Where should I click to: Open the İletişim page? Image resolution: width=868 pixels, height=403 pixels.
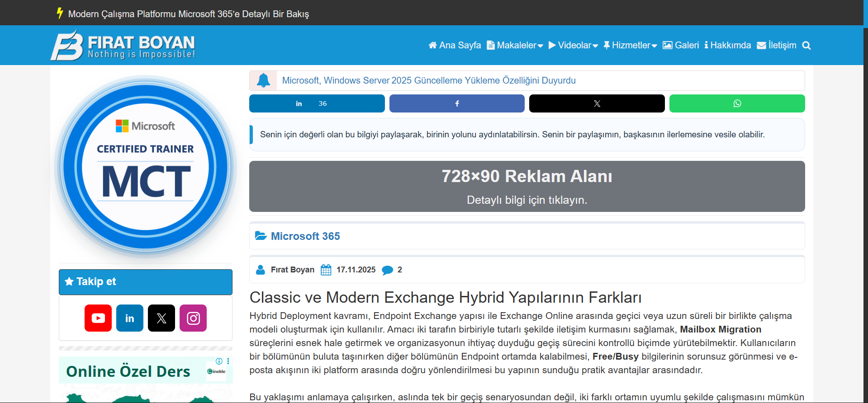click(777, 45)
